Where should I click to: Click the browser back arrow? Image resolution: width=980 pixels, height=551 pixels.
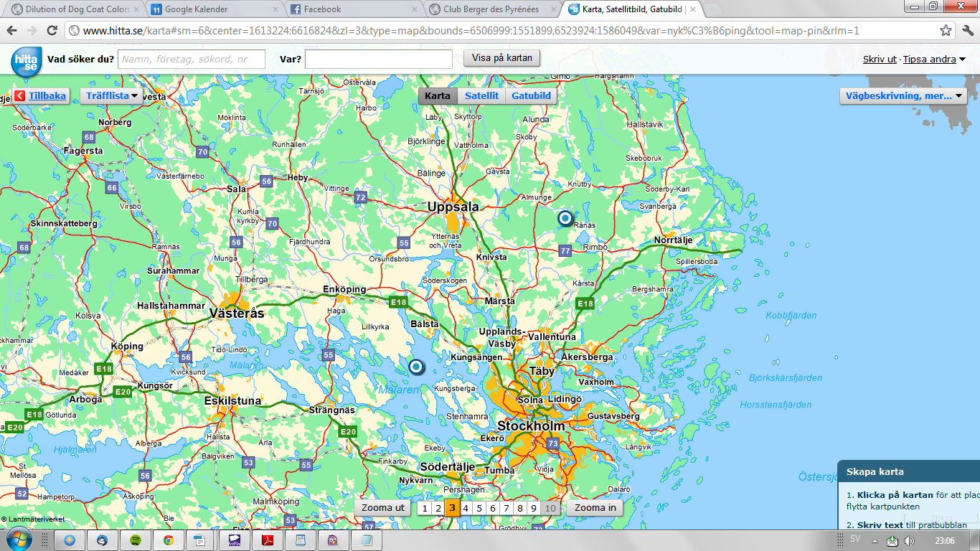click(x=12, y=31)
